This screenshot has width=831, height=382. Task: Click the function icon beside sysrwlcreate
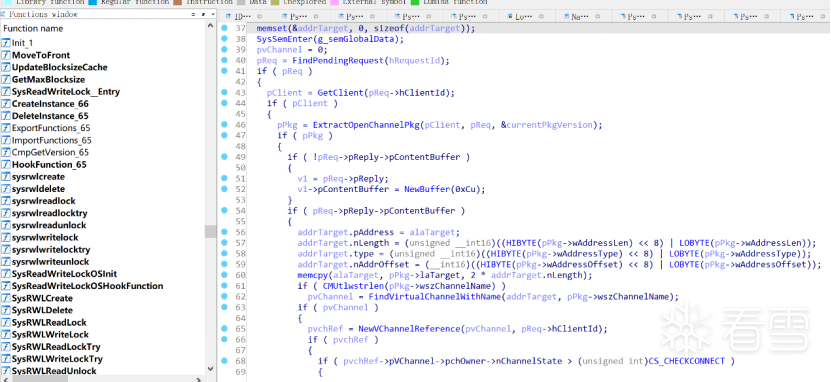pos(6,177)
